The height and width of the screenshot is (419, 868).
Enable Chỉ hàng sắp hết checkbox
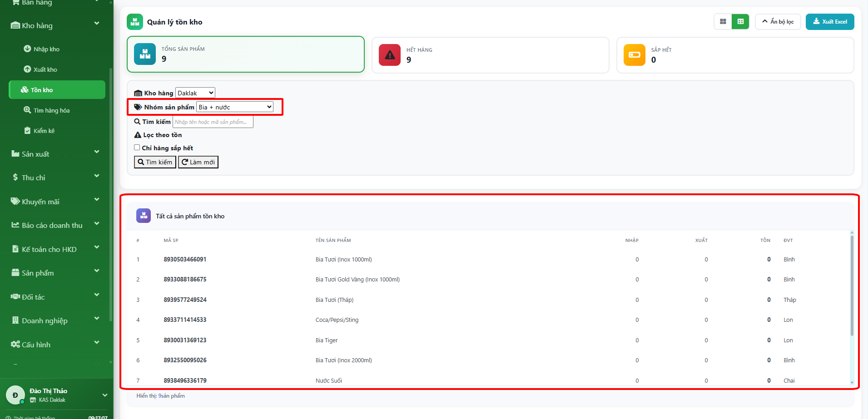[137, 148]
